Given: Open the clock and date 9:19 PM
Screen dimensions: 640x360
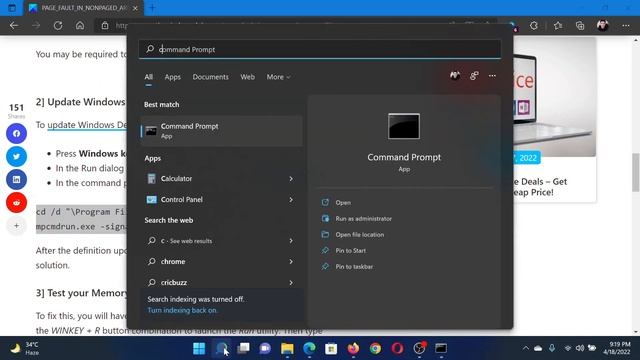Looking at the screenshot, I should pyautogui.click(x=616, y=348).
